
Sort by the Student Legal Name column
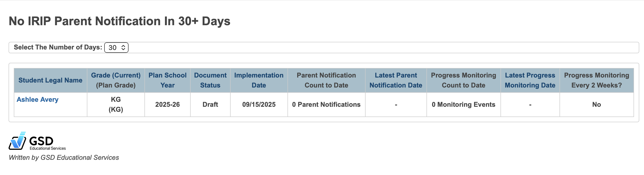50,80
